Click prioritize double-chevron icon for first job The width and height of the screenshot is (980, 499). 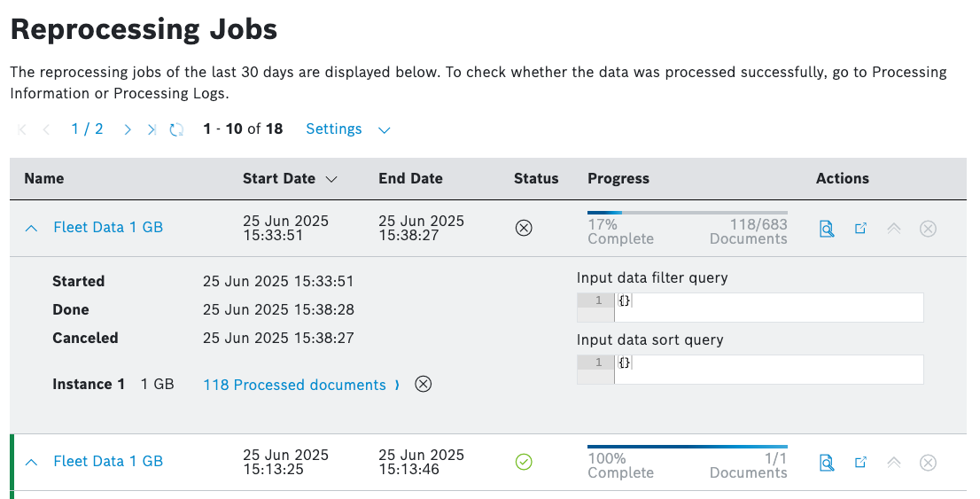pyautogui.click(x=893, y=229)
